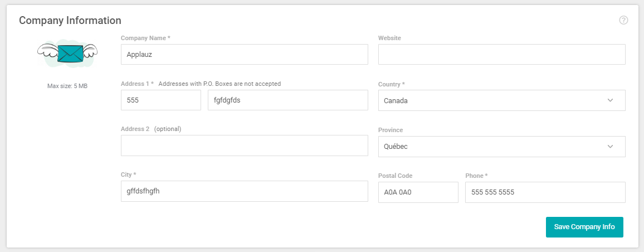Click the chevron arrow in Province field
Viewport: 644px width, 252px height.
pos(610,147)
